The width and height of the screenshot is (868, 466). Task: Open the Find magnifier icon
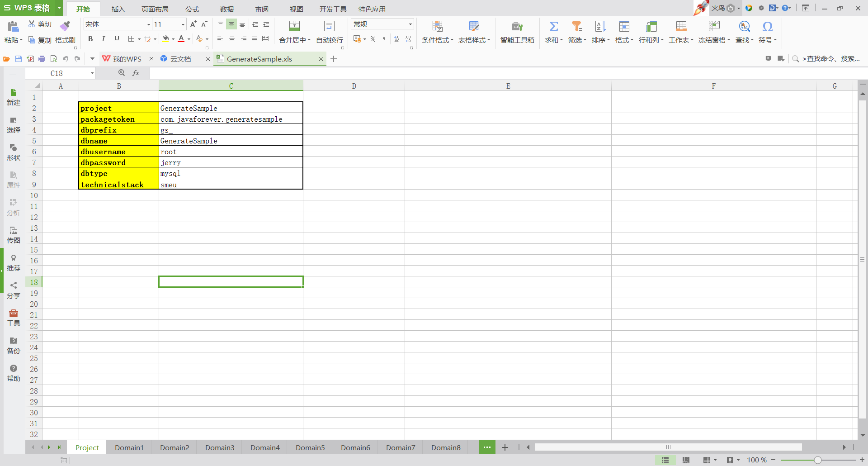coord(744,26)
